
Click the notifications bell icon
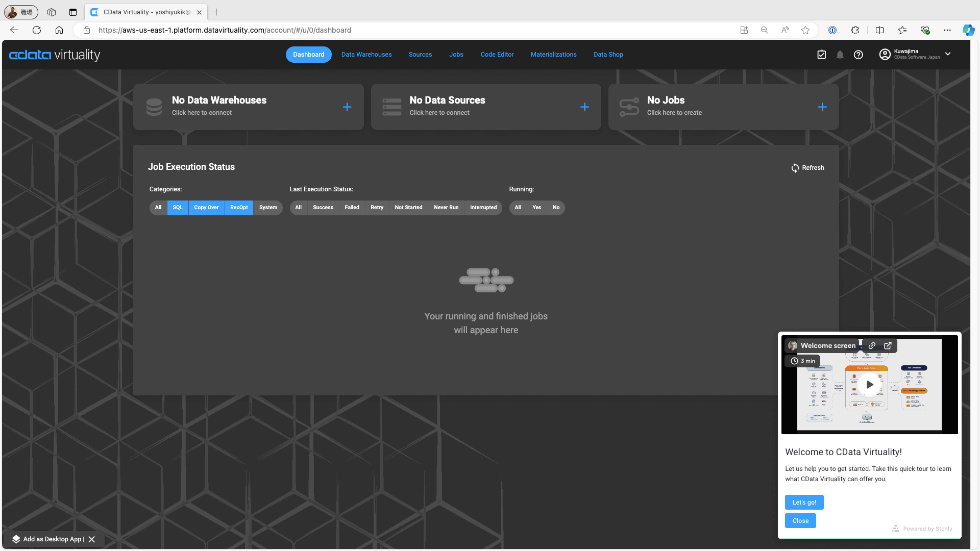(840, 55)
